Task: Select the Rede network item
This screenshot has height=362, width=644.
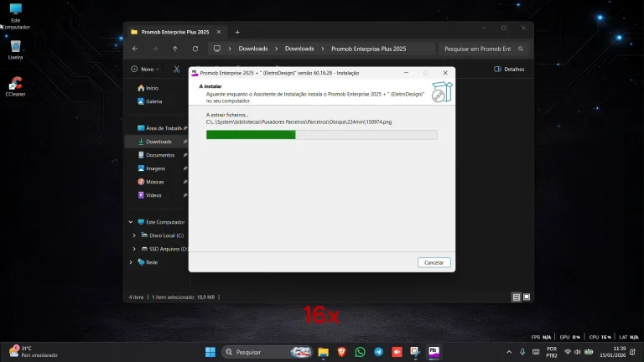Action: pos(148,262)
